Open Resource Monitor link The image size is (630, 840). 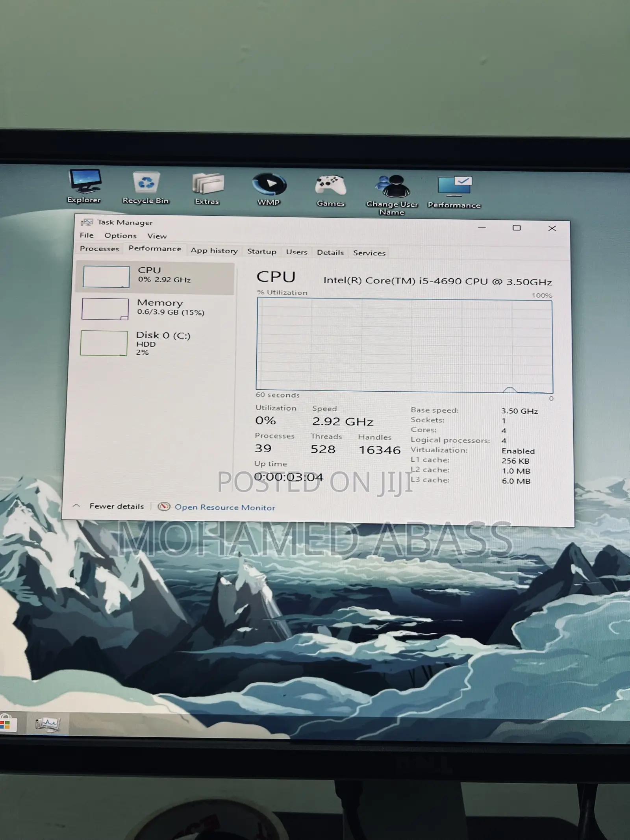click(225, 507)
